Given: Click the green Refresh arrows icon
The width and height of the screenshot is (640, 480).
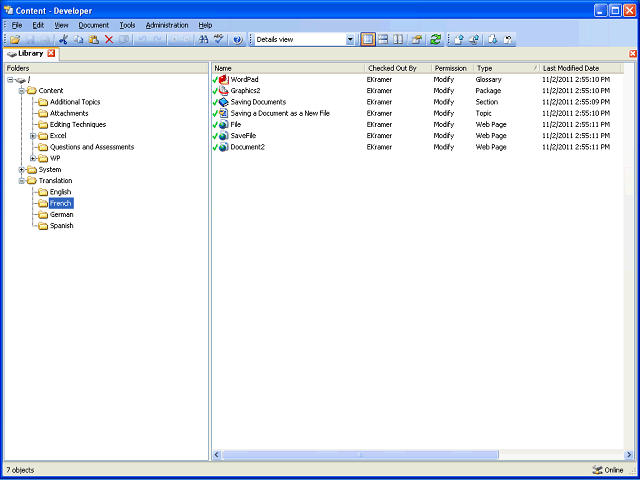Looking at the screenshot, I should pos(436,40).
